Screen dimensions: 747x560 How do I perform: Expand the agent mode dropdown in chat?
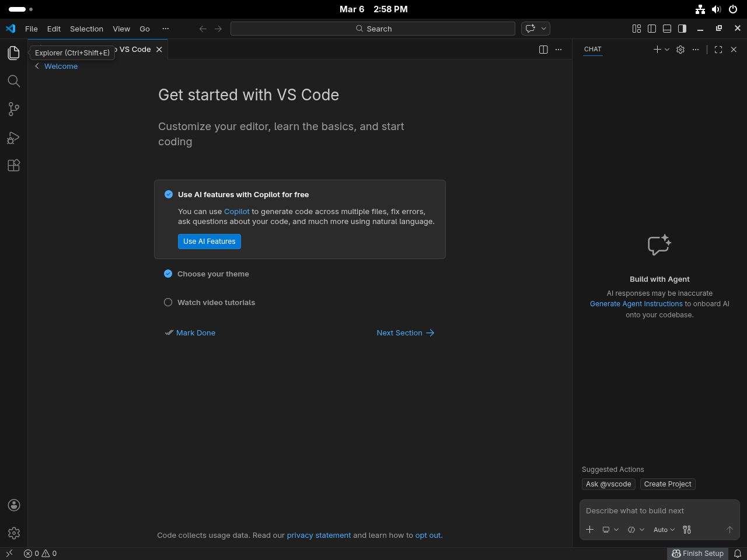click(x=636, y=530)
